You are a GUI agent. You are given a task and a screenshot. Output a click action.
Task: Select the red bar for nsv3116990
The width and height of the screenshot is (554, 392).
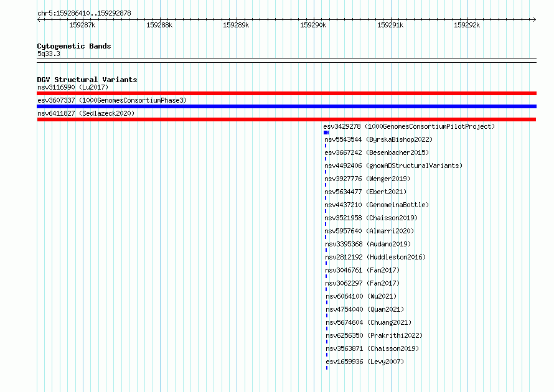coord(286,93)
